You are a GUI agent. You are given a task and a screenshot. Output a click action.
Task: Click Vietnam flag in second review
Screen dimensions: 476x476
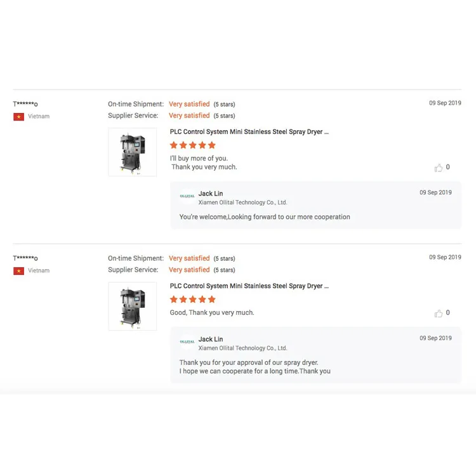[x=18, y=271]
